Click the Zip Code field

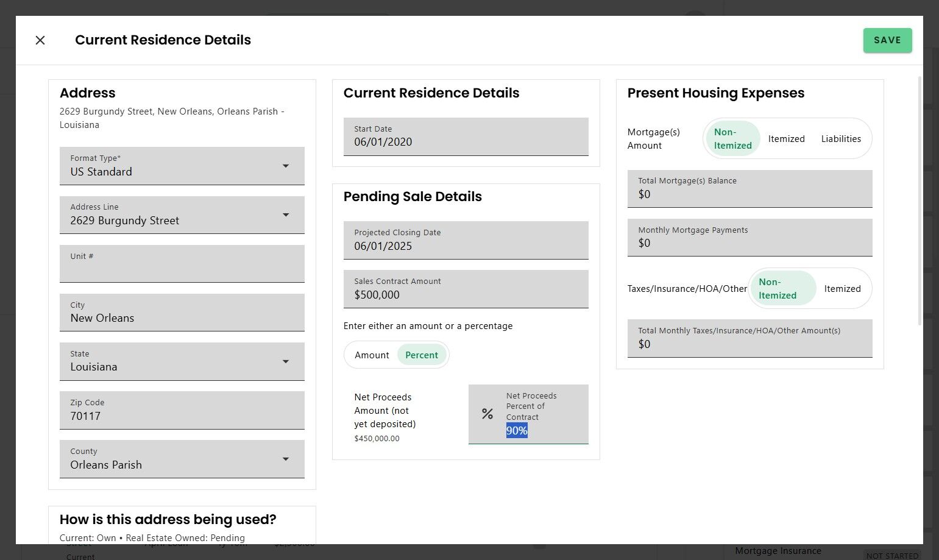182,410
